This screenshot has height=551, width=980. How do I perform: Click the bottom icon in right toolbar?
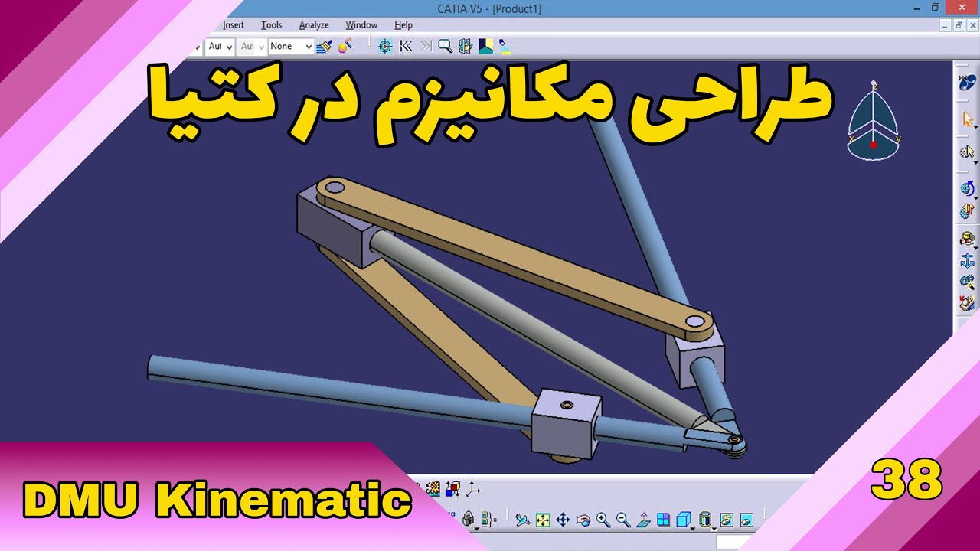(x=967, y=303)
